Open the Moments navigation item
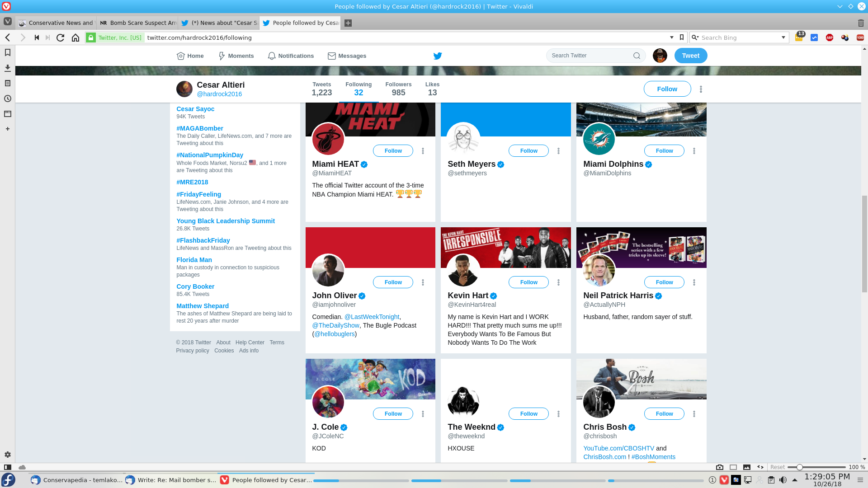The image size is (868, 488). [x=236, y=56]
